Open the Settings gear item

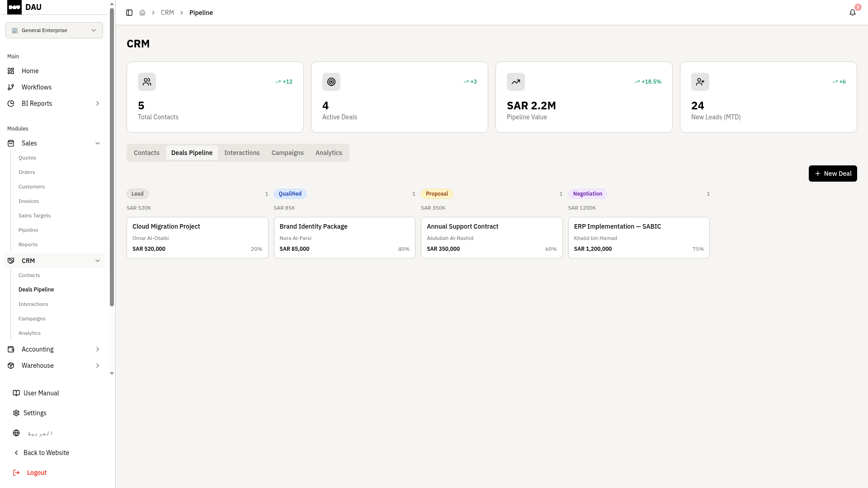(35, 413)
